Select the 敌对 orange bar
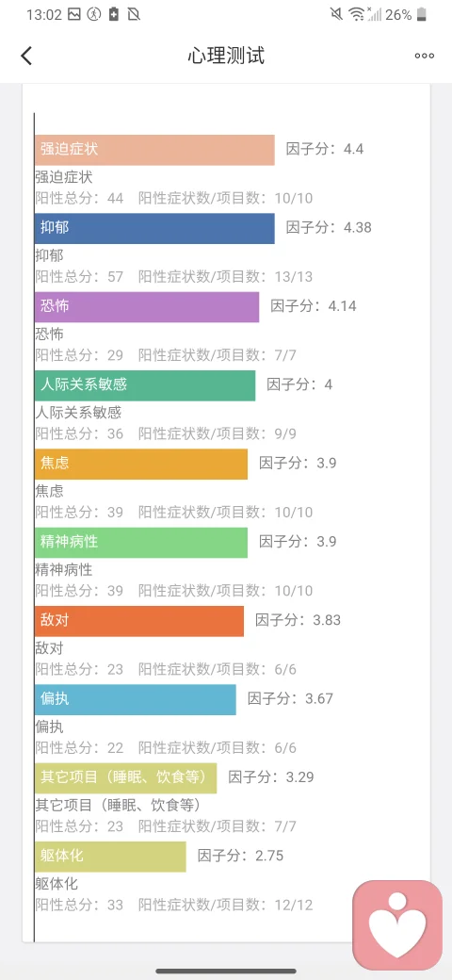Viewport: 452px width, 980px height. coord(139,621)
